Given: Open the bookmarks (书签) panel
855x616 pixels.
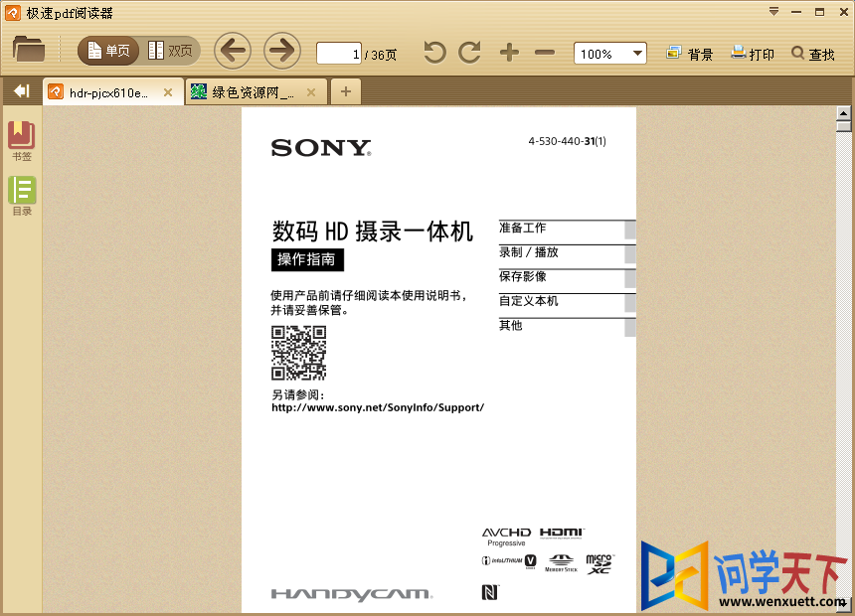Looking at the screenshot, I should [22, 141].
